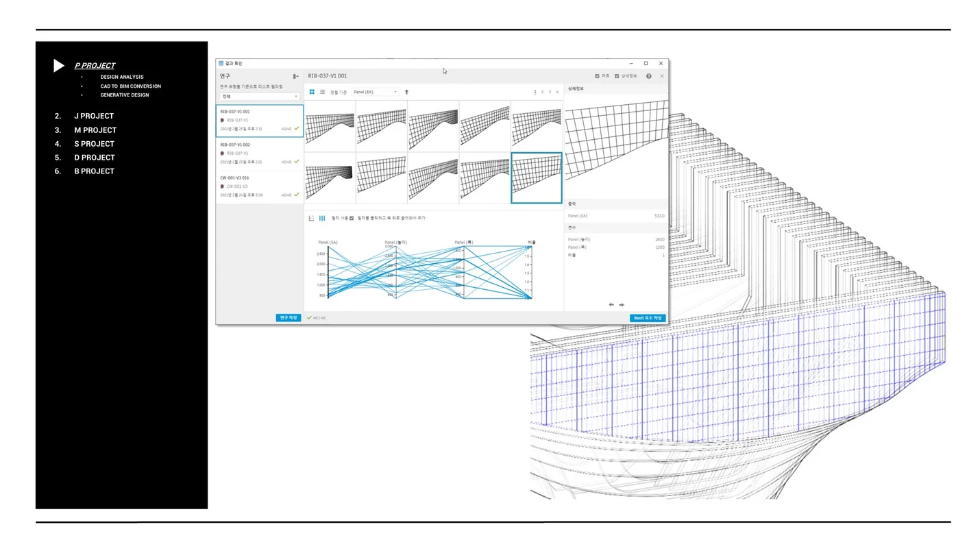Viewport: 980px width, 551px height.
Task: Toggle sort direction arrow next to Panel (EA)
Action: tap(406, 92)
